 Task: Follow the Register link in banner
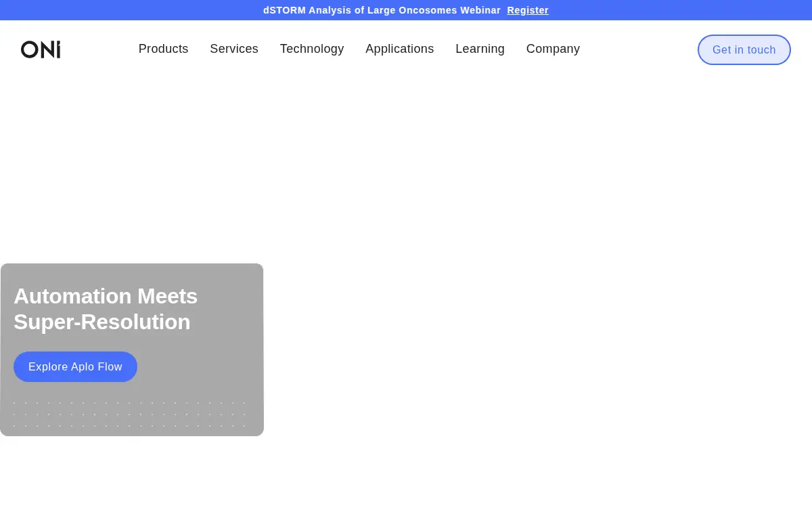pos(528,10)
